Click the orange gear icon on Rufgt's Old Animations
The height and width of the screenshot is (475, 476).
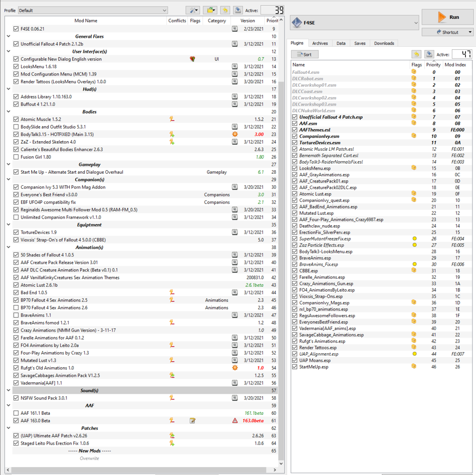tap(235, 368)
